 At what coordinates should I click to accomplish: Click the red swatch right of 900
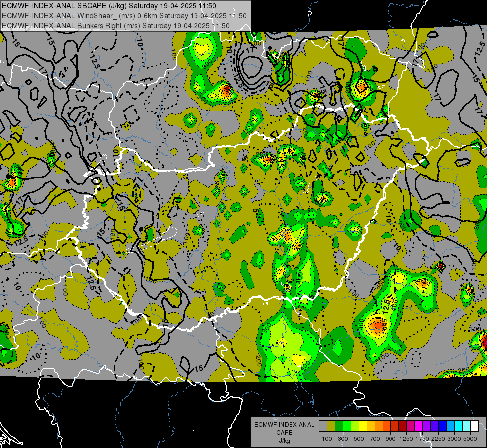[395, 426]
